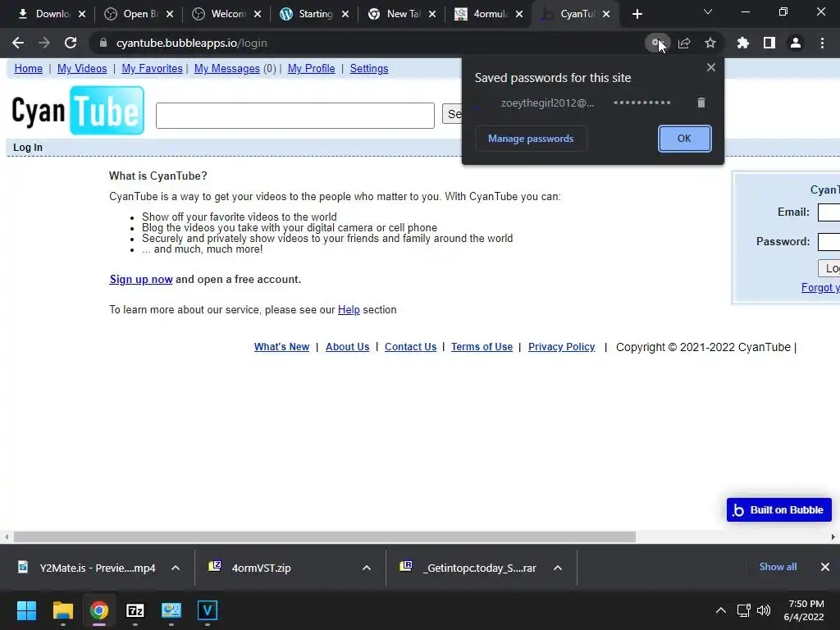Click the Email input field
This screenshot has width=840, height=630.
(x=829, y=212)
